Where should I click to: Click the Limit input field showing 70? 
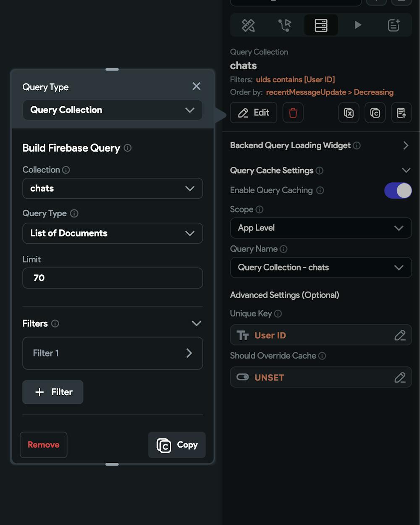113,278
